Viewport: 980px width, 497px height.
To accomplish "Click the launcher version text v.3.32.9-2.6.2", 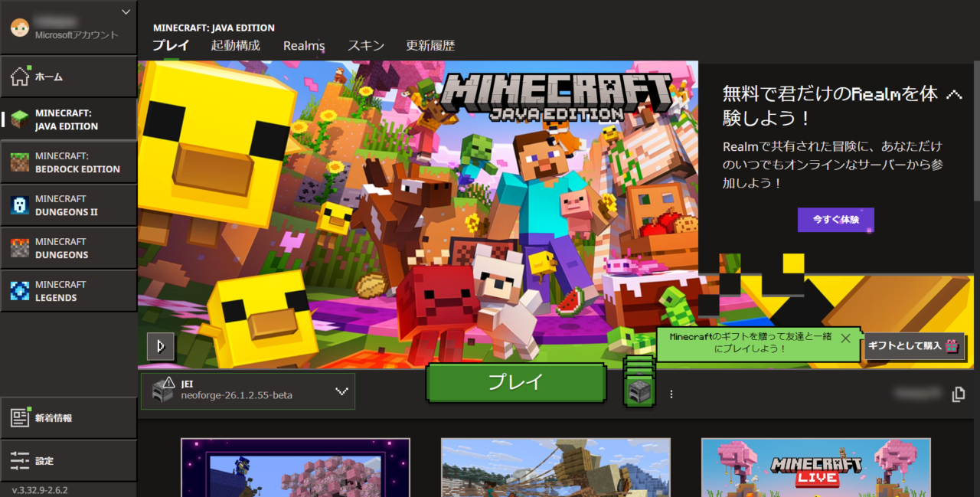I will tap(40, 490).
